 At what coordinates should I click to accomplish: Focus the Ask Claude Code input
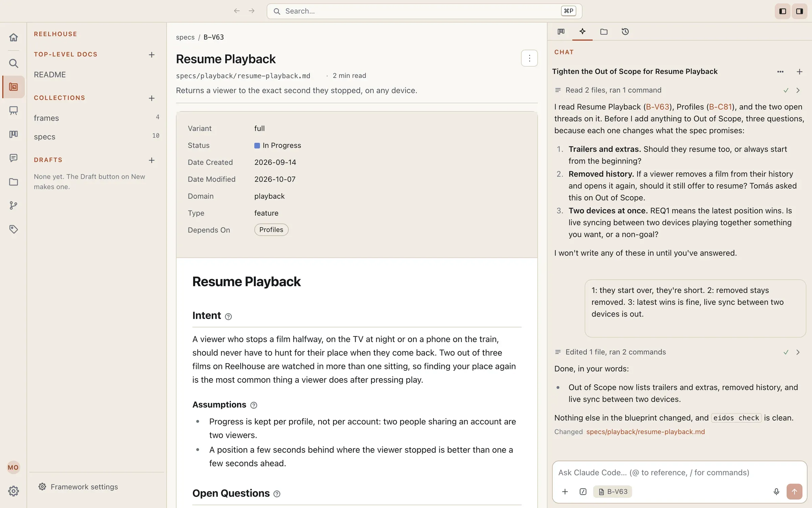coord(679,472)
